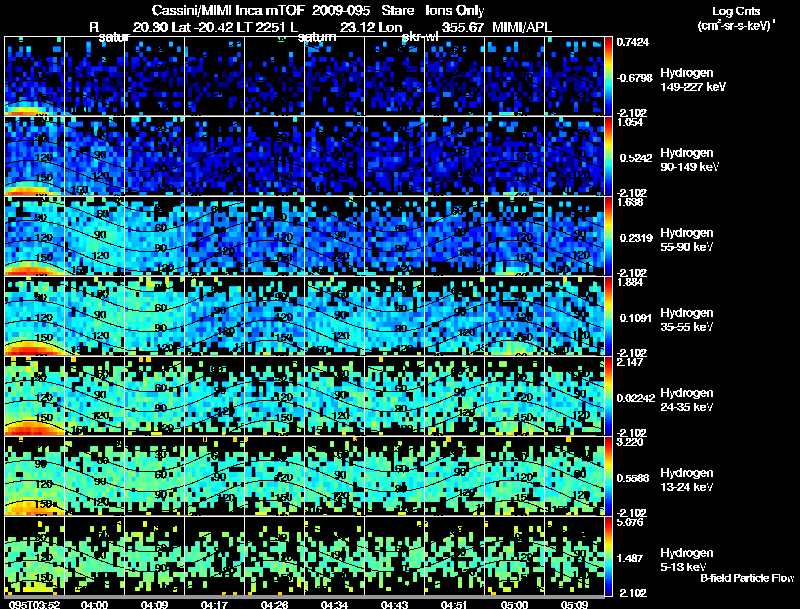This screenshot has height=609, width=800.
Task: Click the 1.054 color scale value
Action: (630, 122)
